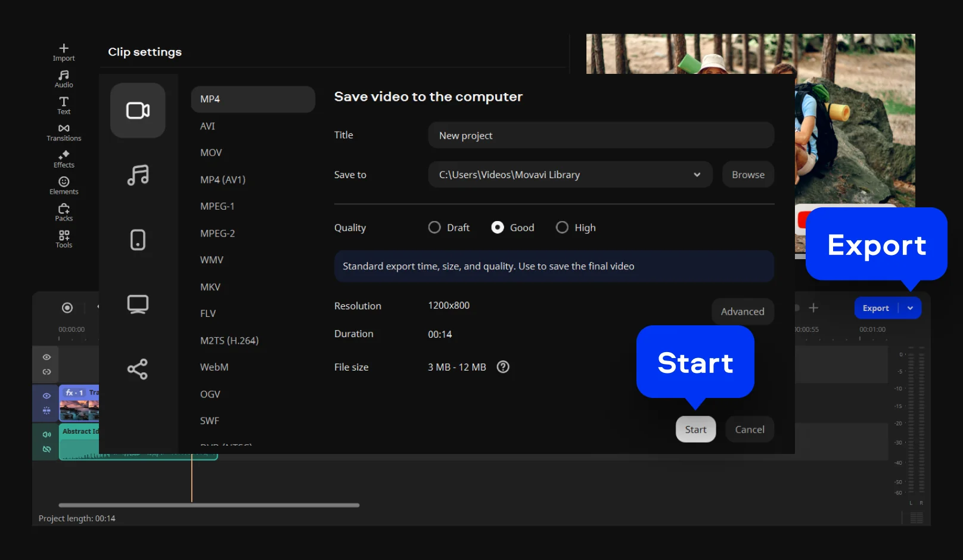Open the Save to folder dropdown
The width and height of the screenshot is (963, 560).
(x=570, y=175)
